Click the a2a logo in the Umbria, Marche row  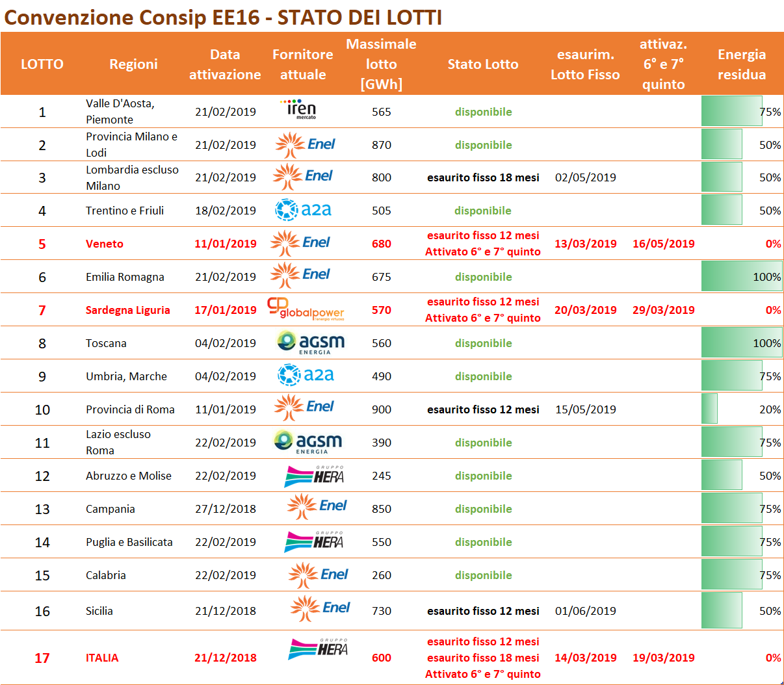pyautogui.click(x=306, y=375)
